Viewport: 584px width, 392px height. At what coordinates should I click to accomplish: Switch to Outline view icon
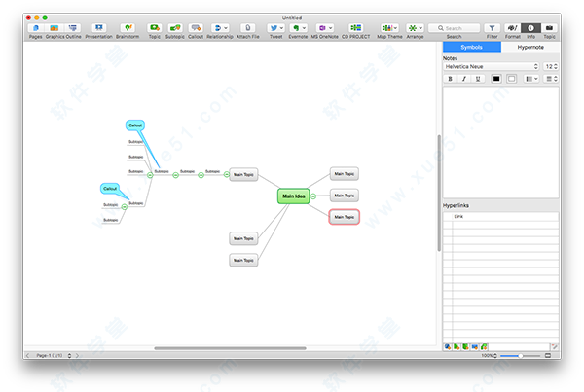pyautogui.click(x=73, y=28)
